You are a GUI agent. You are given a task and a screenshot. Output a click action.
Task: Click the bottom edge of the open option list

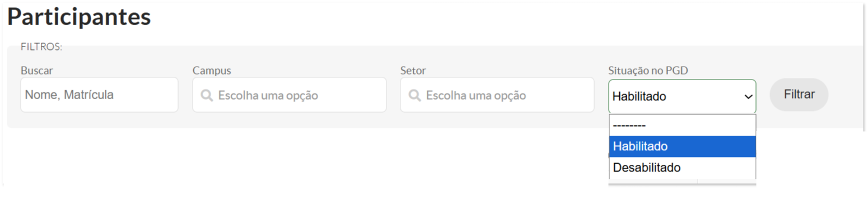pyautogui.click(x=682, y=182)
